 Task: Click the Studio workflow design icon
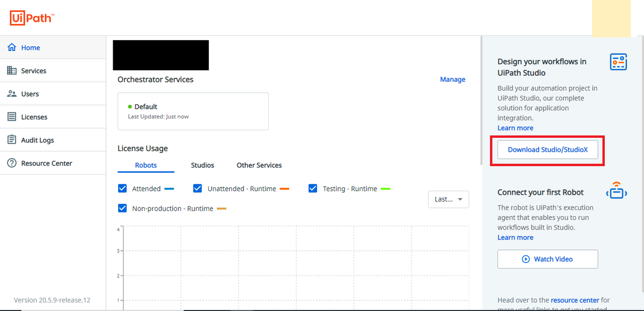point(618,62)
